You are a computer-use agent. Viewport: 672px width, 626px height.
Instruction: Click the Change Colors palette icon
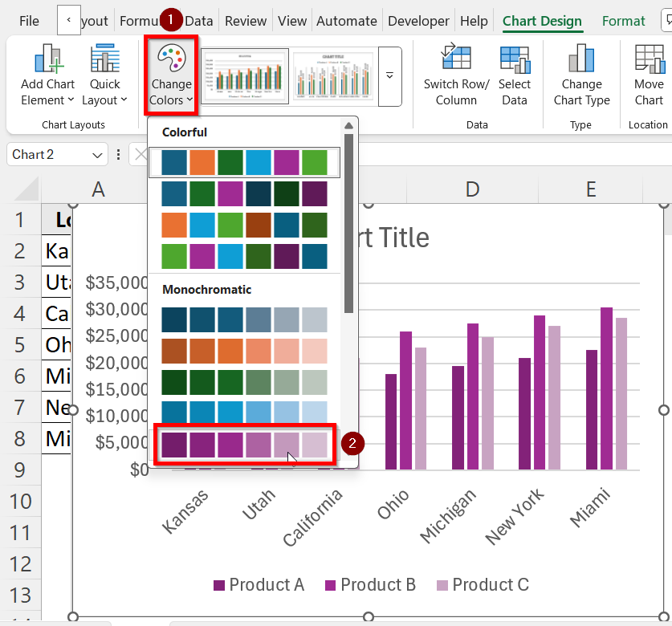pos(171,60)
